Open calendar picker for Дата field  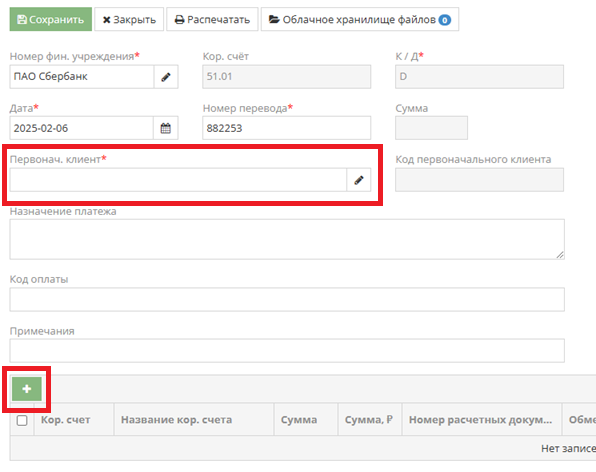pyautogui.click(x=166, y=128)
